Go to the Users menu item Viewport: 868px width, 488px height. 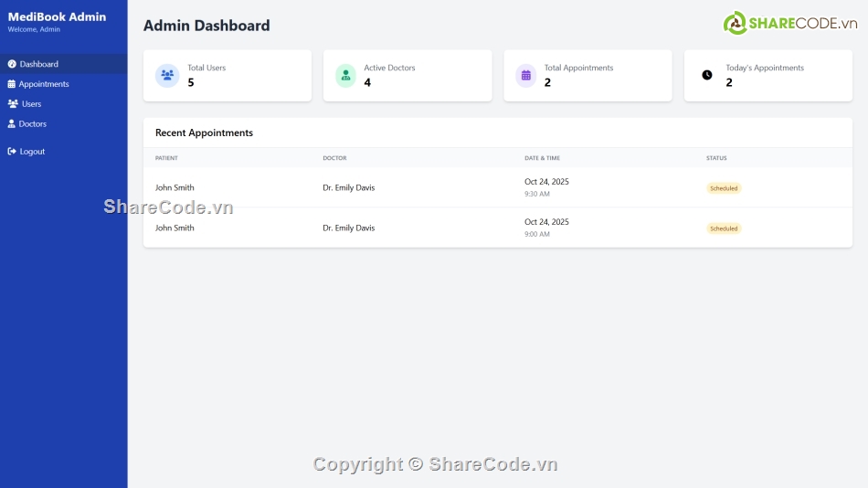click(32, 104)
